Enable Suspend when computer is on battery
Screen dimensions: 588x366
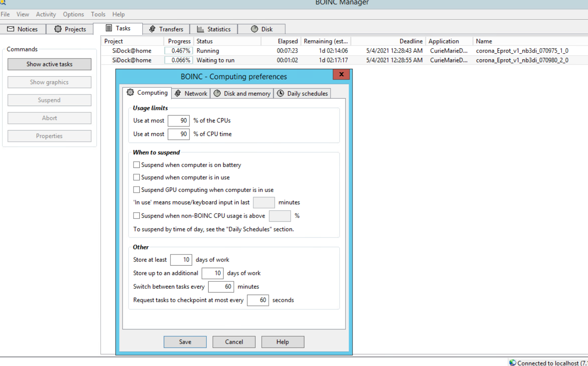pos(136,165)
